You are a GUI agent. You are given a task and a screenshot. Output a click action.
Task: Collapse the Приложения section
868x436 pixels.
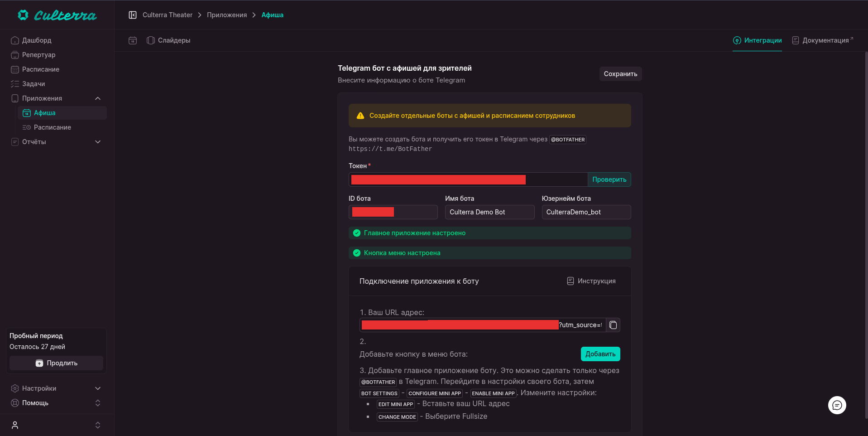97,98
